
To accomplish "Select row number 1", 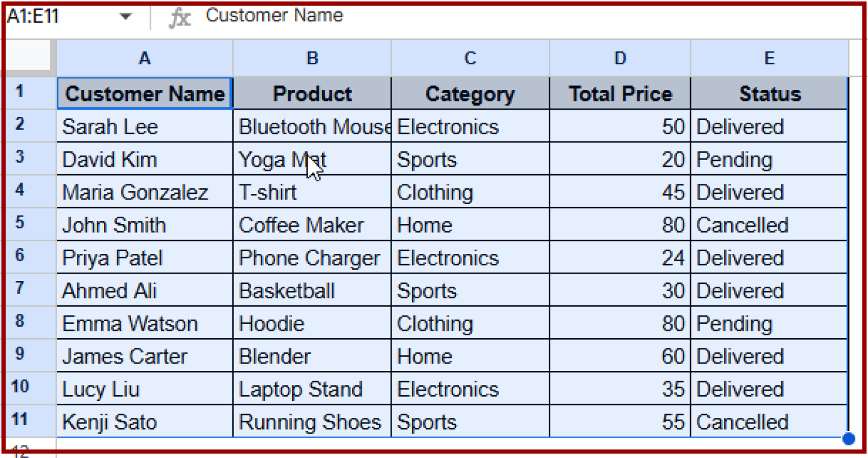I will point(28,93).
